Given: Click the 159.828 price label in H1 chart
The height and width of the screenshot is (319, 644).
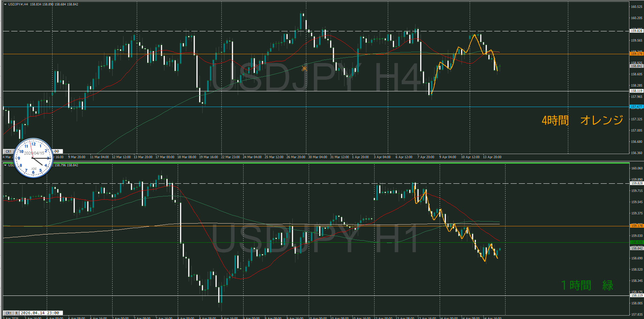Looking at the screenshot, I should (636, 183).
